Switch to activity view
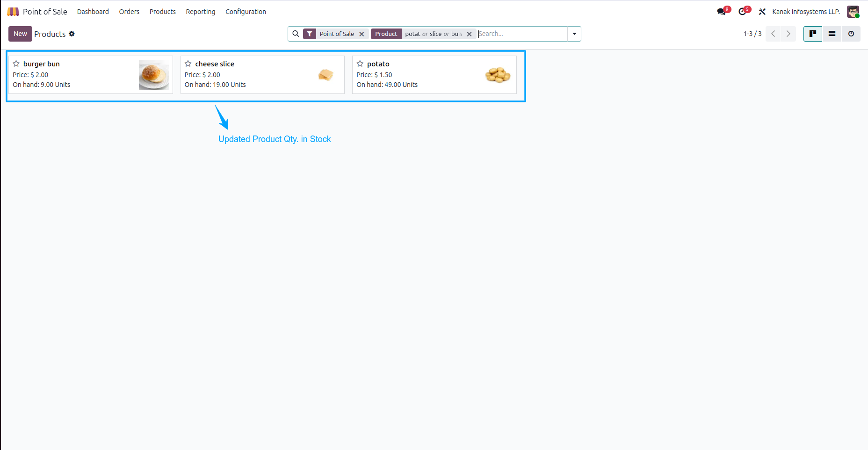 (851, 34)
